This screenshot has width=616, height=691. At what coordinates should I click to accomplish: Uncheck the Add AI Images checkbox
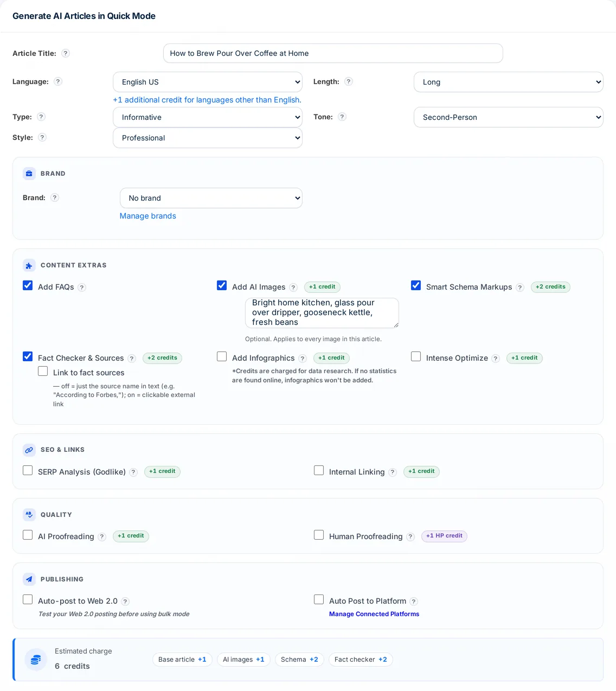[222, 285]
